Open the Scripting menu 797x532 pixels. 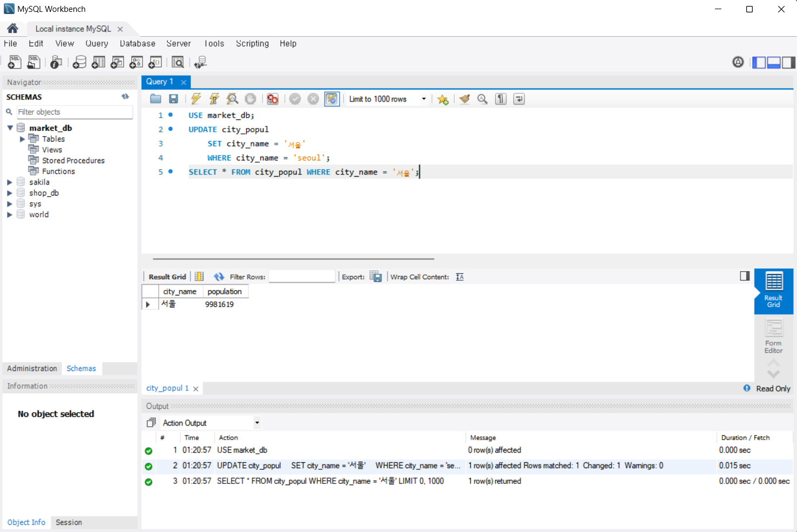[x=252, y=43]
